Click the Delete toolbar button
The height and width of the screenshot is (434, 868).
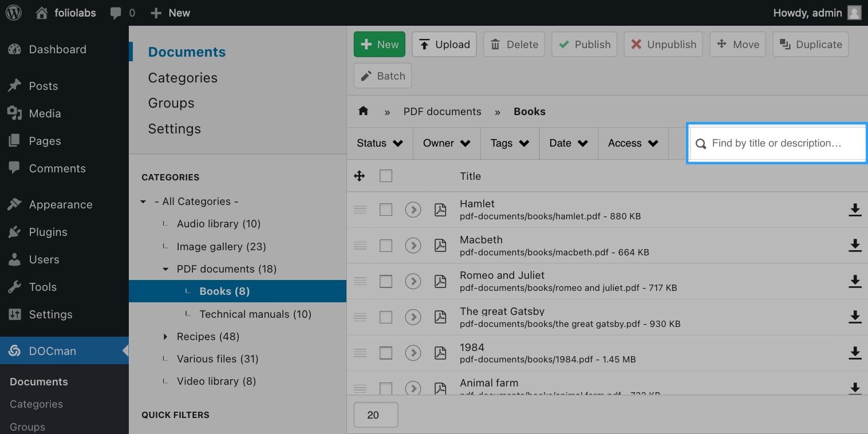514,44
